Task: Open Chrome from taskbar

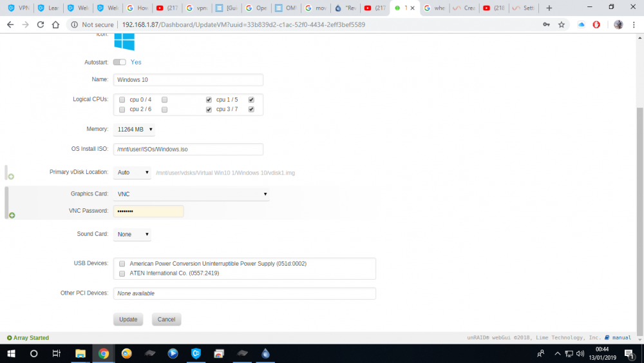Action: tap(103, 353)
